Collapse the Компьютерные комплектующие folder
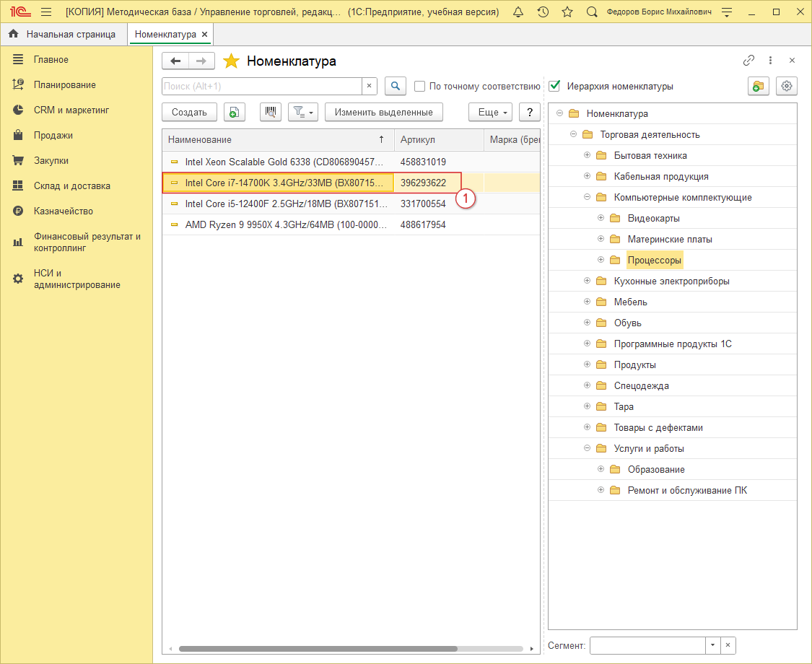 pyautogui.click(x=588, y=197)
